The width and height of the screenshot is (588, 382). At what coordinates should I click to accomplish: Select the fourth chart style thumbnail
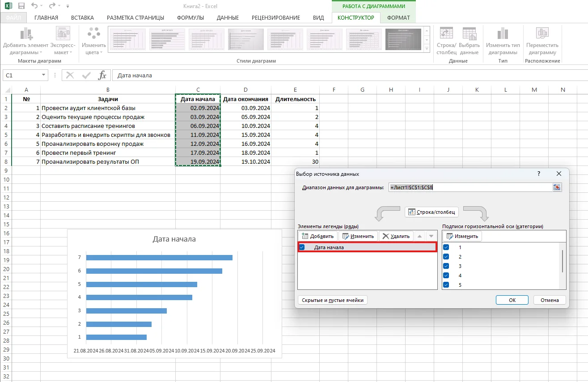point(246,40)
